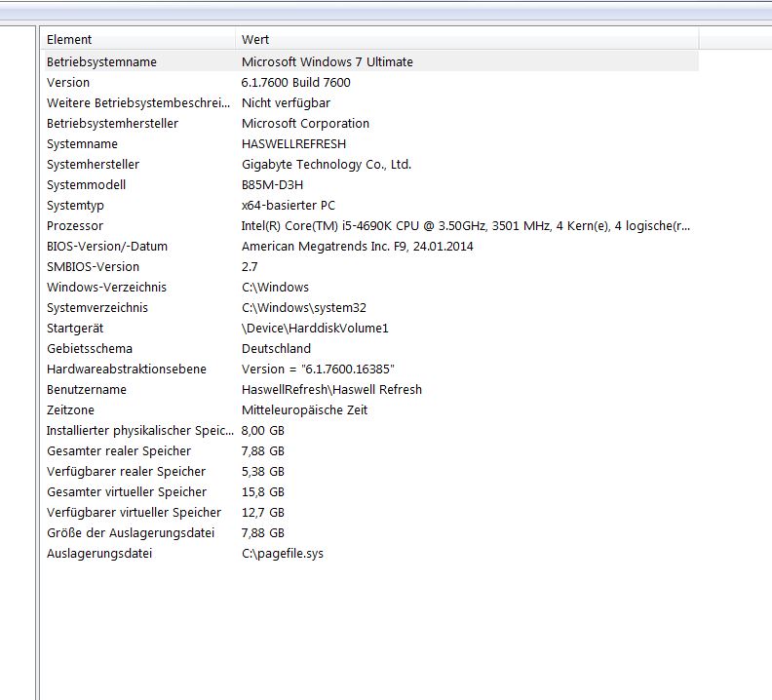This screenshot has height=700, width=772.
Task: Select the Auslagerungsdatei row label
Action: 99,553
